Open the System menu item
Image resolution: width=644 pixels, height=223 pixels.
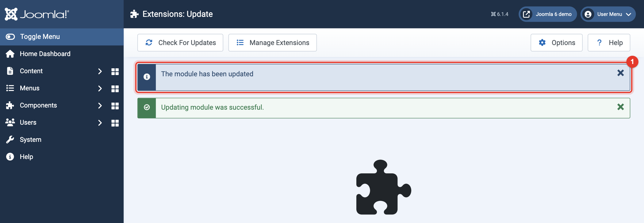coord(62,140)
